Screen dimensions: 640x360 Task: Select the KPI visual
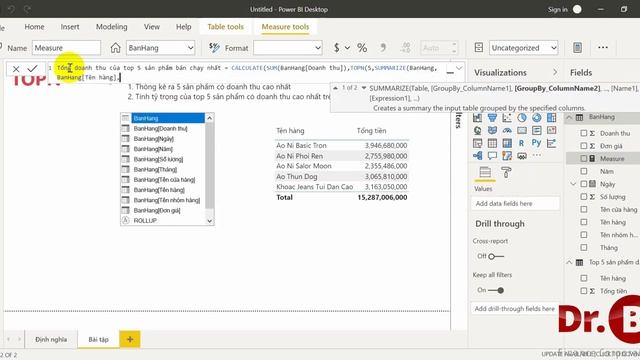click(551, 131)
